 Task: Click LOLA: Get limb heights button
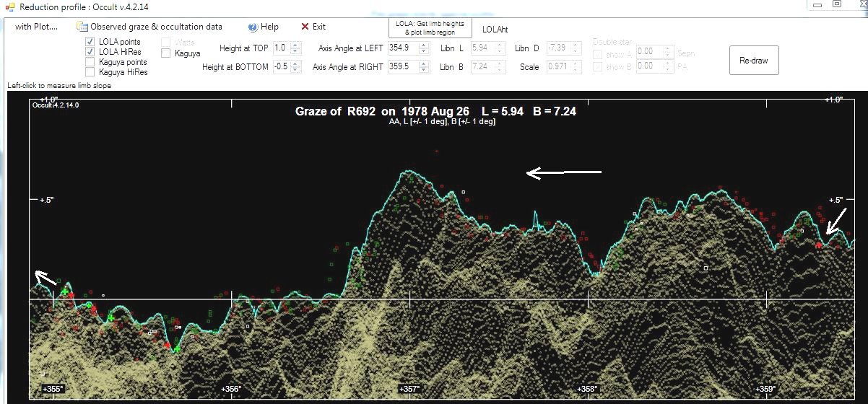[x=430, y=27]
